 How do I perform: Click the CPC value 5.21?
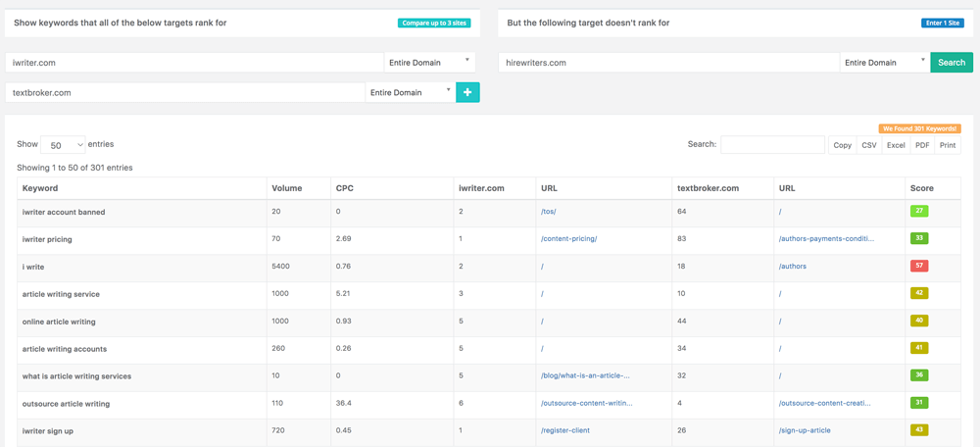click(343, 294)
